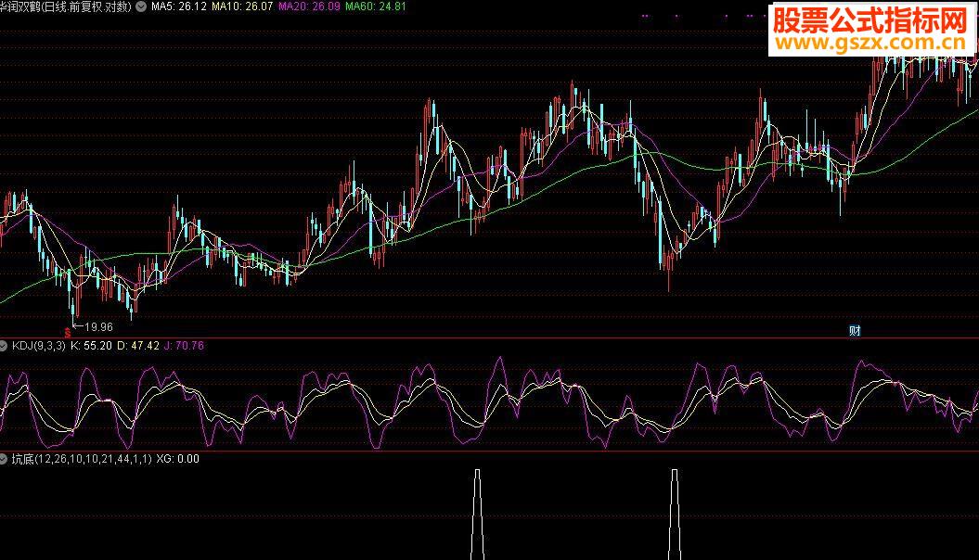The width and height of the screenshot is (979, 560).
Task: Open the main chart settings dropdown icon
Action: click(x=141, y=6)
